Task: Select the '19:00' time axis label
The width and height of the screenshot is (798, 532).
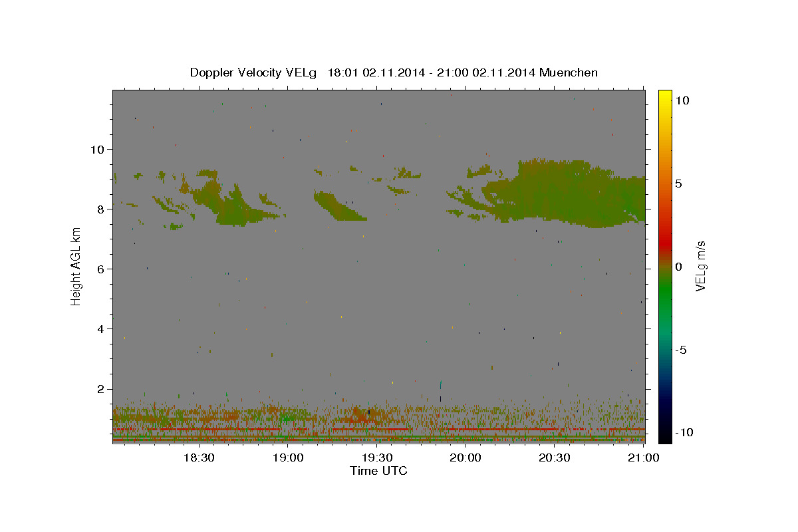Action: click(x=288, y=458)
